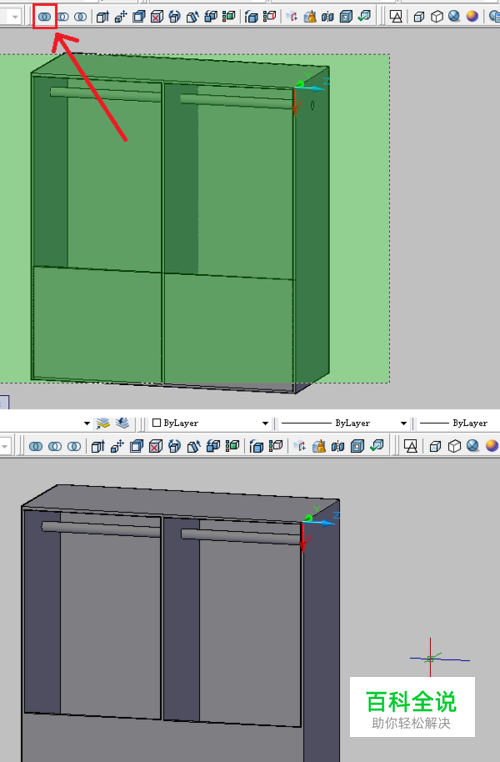The image size is (500, 762).
Task: Select Union tool in lower toolbar
Action: pyautogui.click(x=36, y=446)
